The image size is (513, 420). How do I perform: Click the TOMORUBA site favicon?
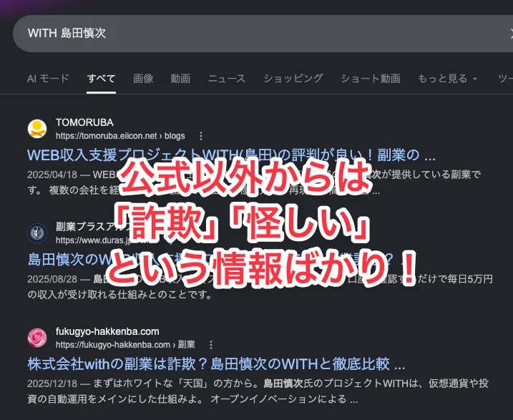37,129
